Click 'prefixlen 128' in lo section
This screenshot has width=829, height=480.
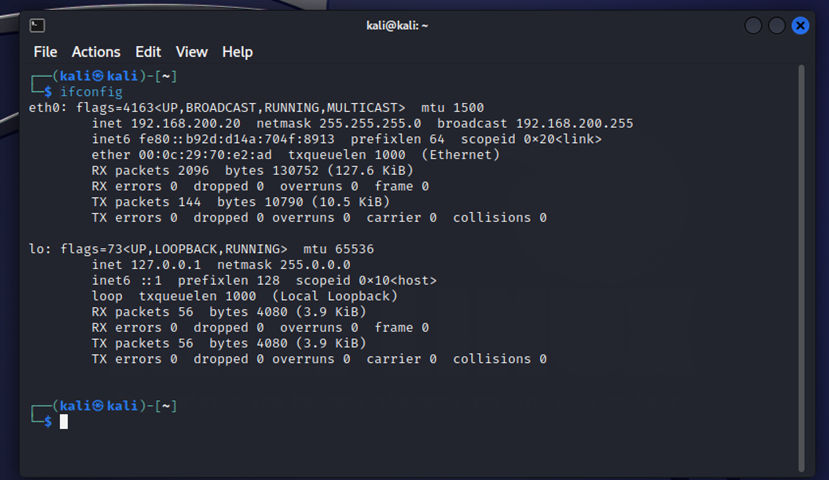228,280
